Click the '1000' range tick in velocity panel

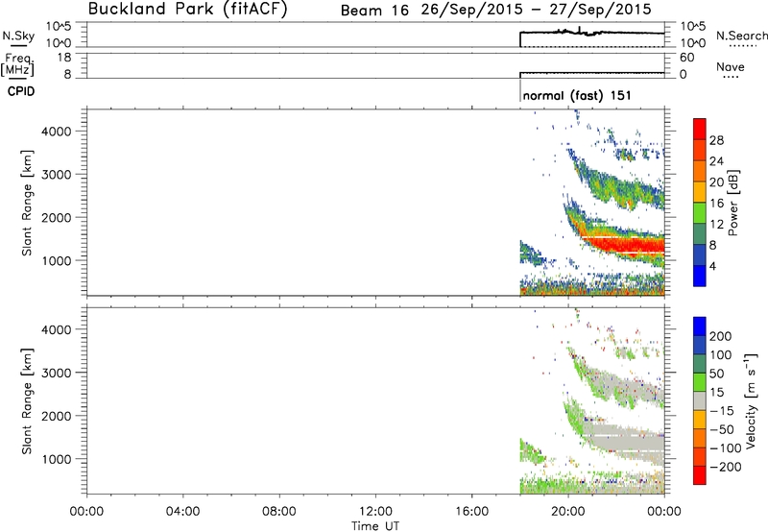(x=57, y=459)
